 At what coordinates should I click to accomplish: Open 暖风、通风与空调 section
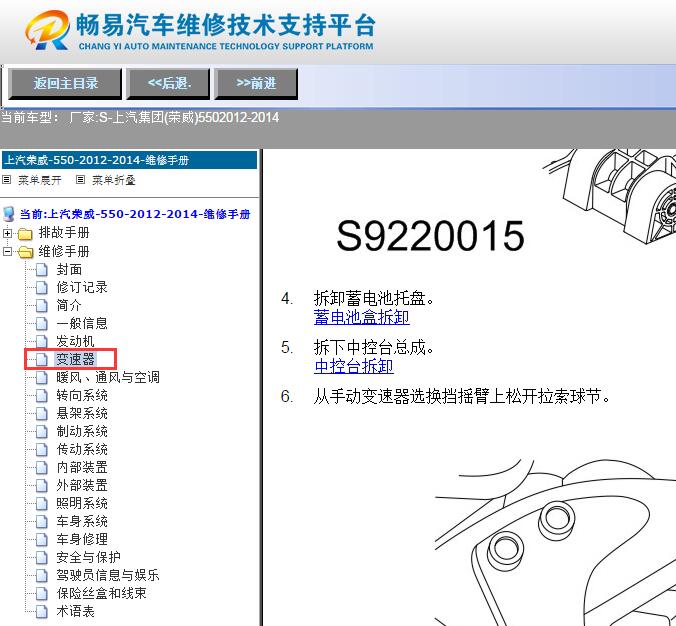(108, 377)
